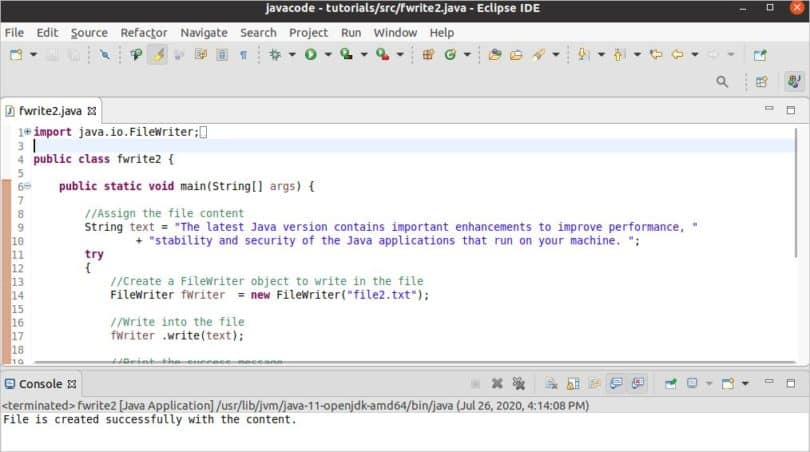Click the Debug bug icon

pos(275,54)
